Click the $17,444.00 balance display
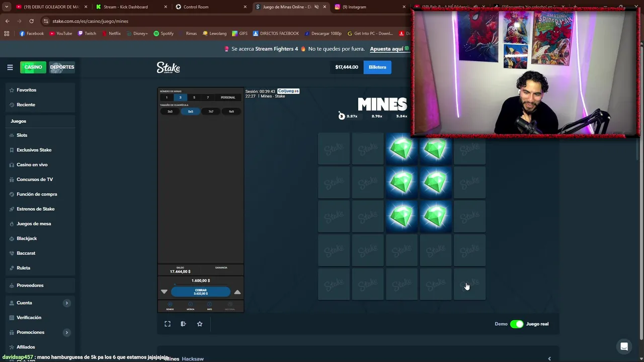This screenshot has height=362, width=644. click(x=347, y=67)
